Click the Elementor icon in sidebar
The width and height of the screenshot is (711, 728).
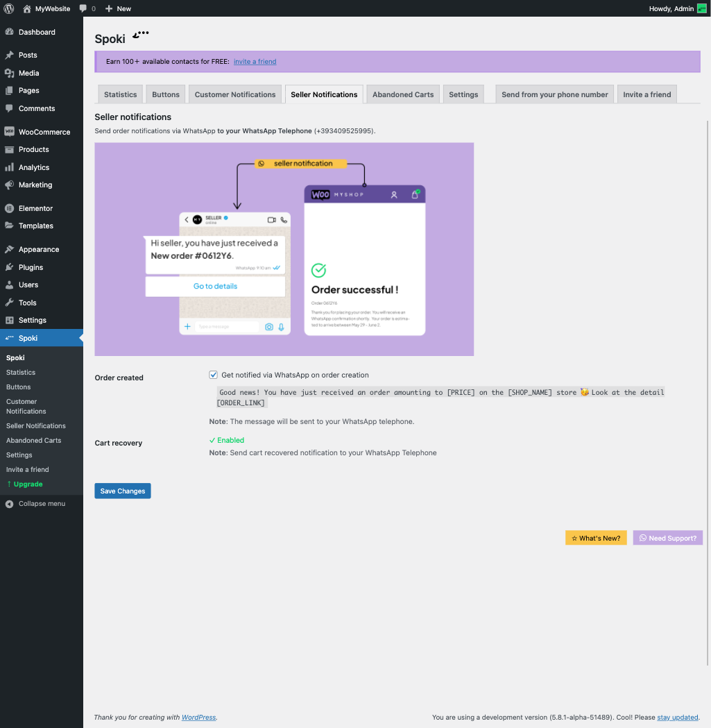tap(9, 208)
